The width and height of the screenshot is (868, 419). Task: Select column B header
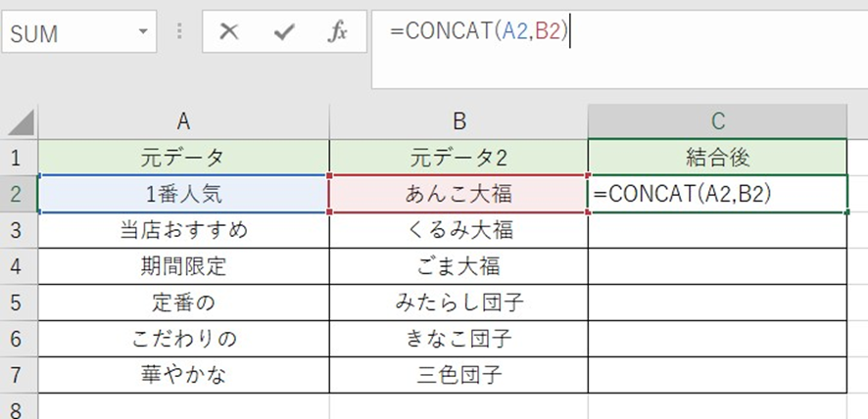(458, 121)
